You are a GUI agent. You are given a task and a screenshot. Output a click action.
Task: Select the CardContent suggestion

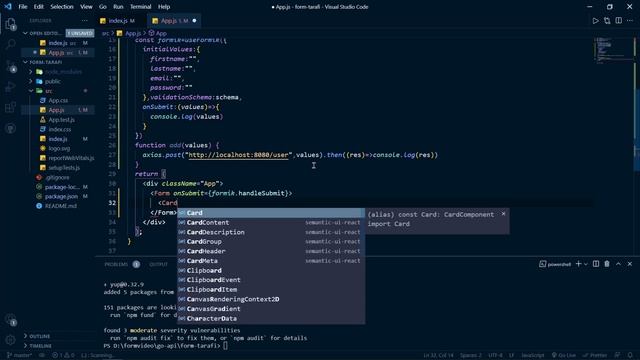point(271,222)
